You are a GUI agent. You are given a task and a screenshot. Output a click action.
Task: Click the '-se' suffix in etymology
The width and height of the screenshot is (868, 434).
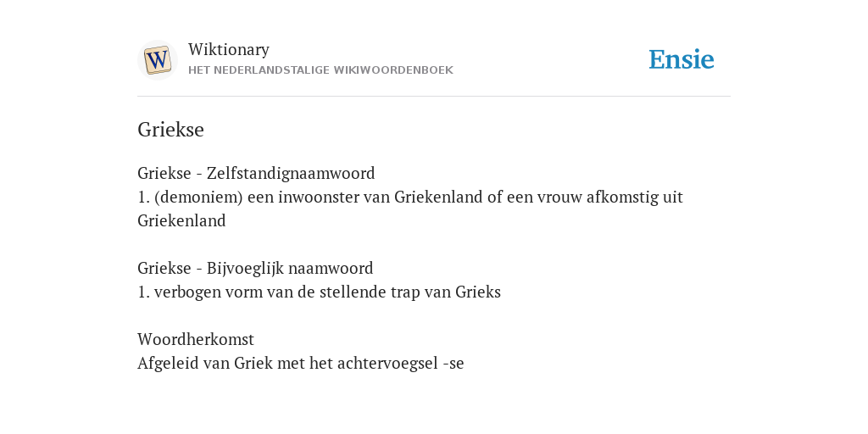coord(453,364)
